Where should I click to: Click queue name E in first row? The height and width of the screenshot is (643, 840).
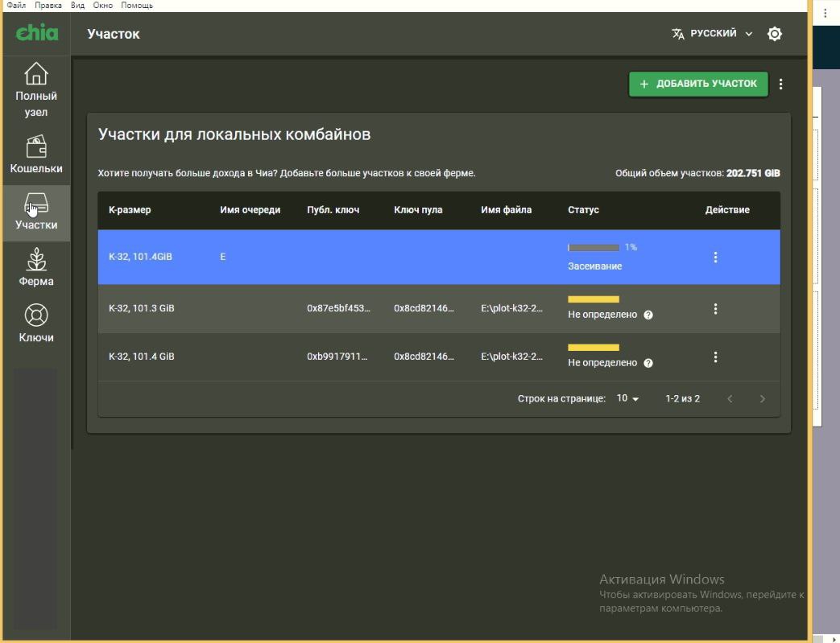[x=223, y=257]
